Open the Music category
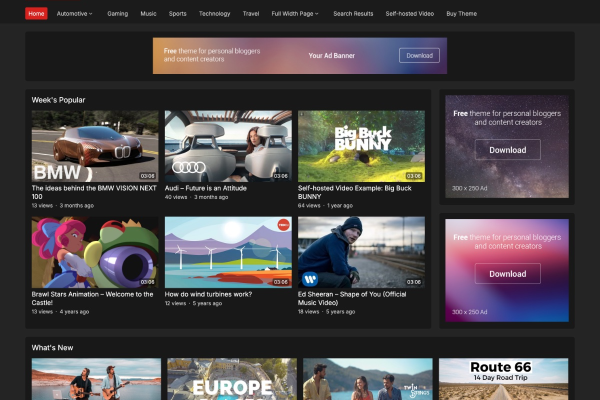 [x=148, y=13]
